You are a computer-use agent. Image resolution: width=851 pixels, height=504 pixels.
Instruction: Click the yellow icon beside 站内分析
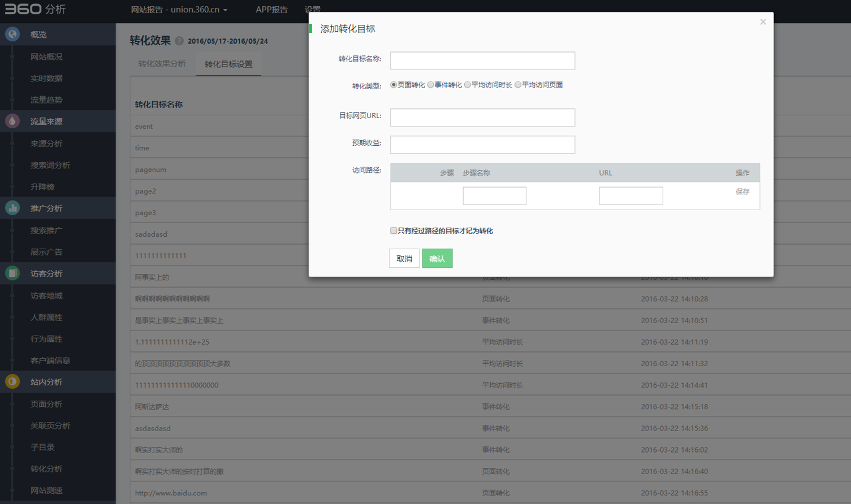(12, 382)
